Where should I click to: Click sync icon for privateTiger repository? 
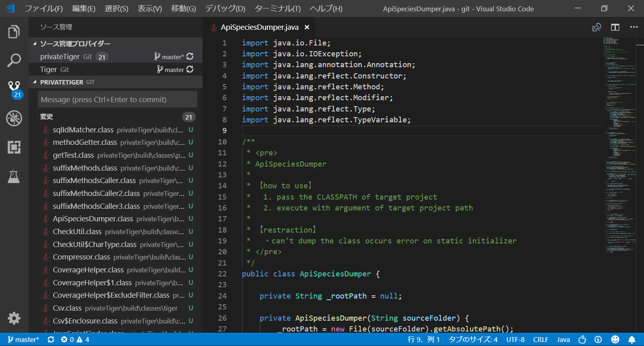click(x=190, y=56)
